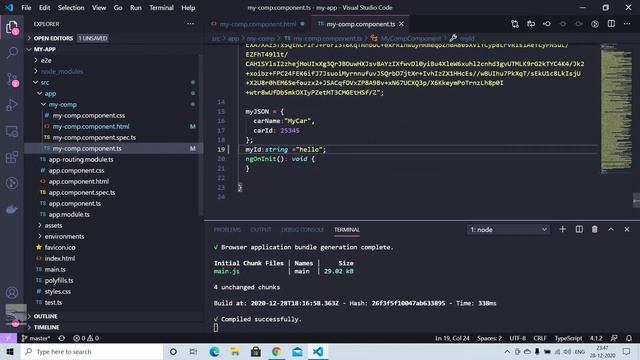Open notifications bell in status bar

click(629, 338)
